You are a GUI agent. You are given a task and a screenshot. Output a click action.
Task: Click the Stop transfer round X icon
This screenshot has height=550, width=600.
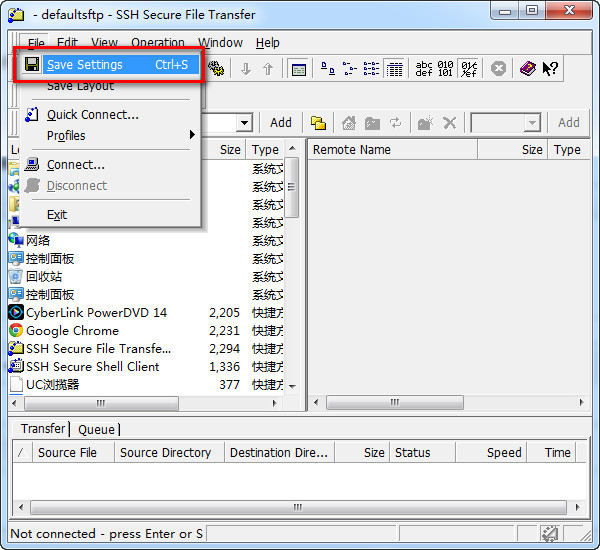coord(498,69)
